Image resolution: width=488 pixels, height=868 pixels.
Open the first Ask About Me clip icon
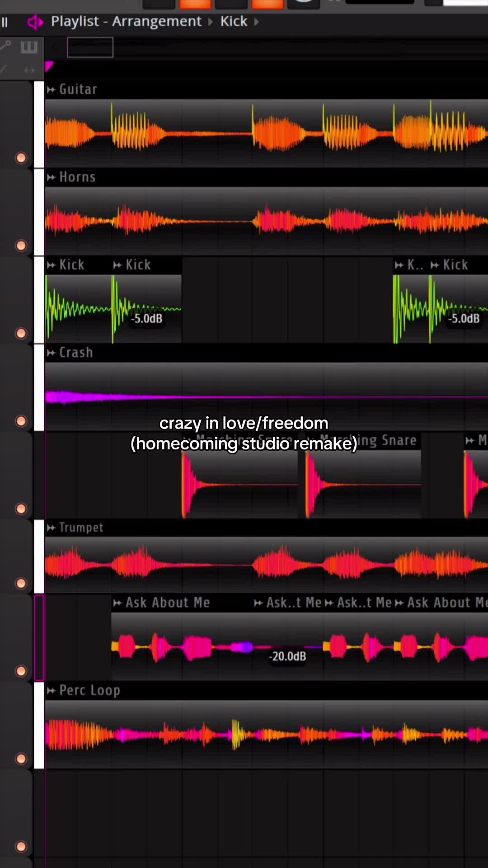tap(117, 603)
